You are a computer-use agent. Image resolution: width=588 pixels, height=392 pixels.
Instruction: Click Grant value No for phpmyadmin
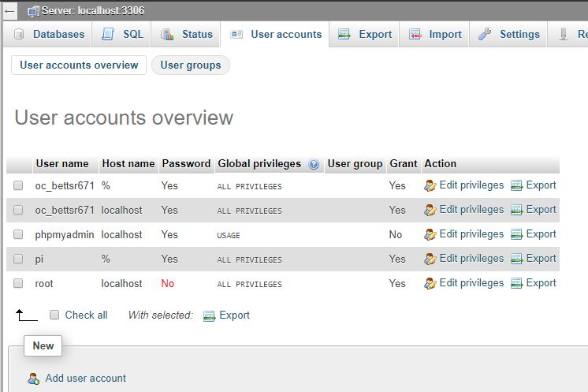pyautogui.click(x=395, y=235)
